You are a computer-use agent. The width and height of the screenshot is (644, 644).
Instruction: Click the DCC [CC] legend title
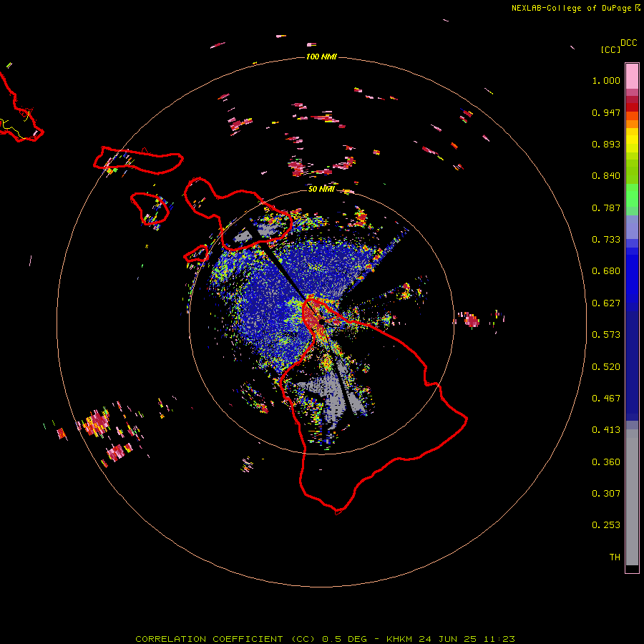[618, 46]
